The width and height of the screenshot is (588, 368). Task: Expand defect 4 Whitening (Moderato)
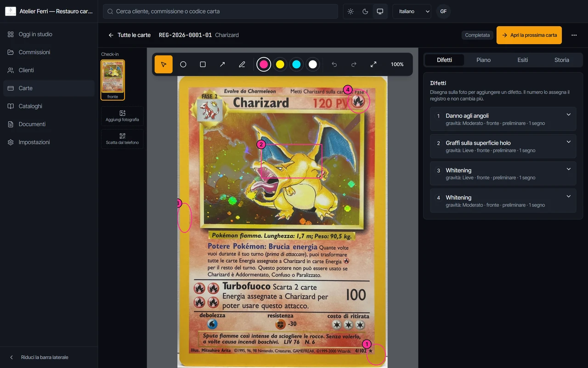[x=503, y=201]
